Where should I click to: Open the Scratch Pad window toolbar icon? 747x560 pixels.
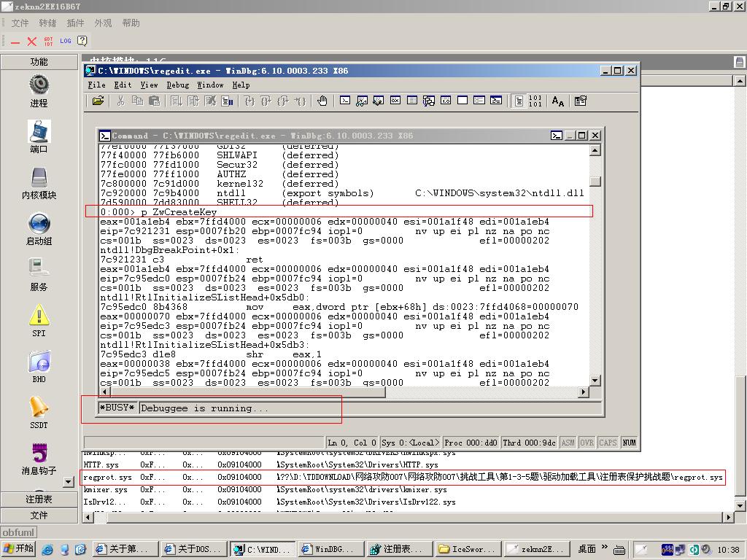click(x=462, y=101)
